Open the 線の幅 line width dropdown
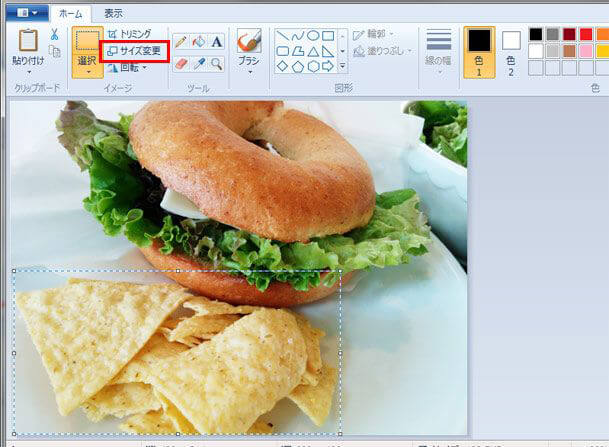Viewport: 609px width, 447px height. pos(438,52)
